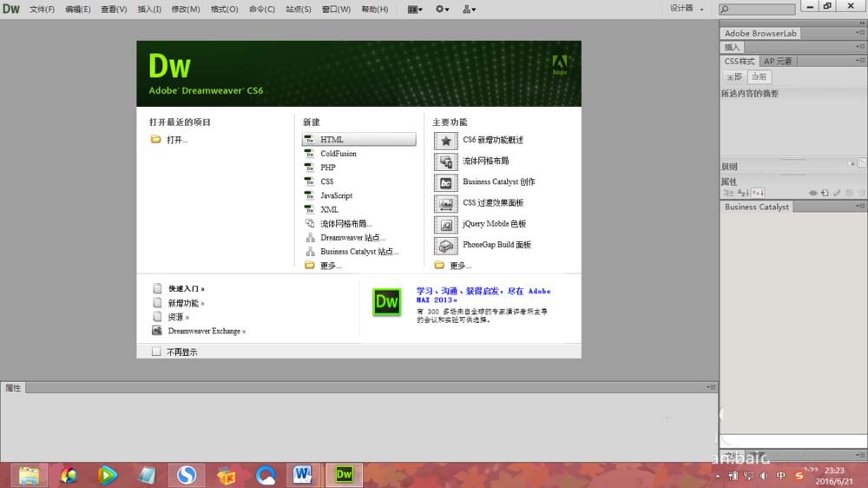Screen dimensions: 868x488
Task: Open the 帮助(H) menu
Action: pyautogui.click(x=375, y=9)
